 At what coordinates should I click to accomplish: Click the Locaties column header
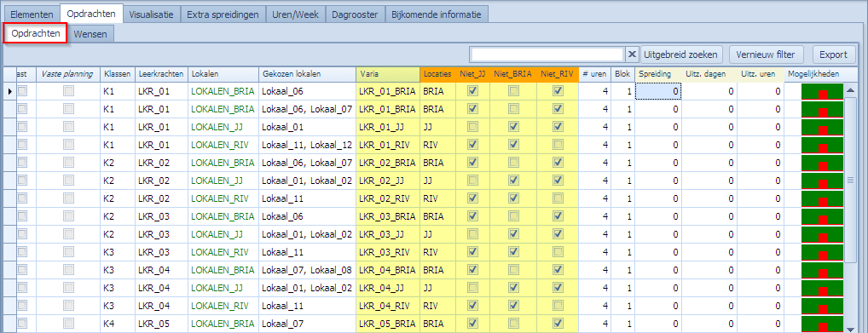click(x=438, y=74)
